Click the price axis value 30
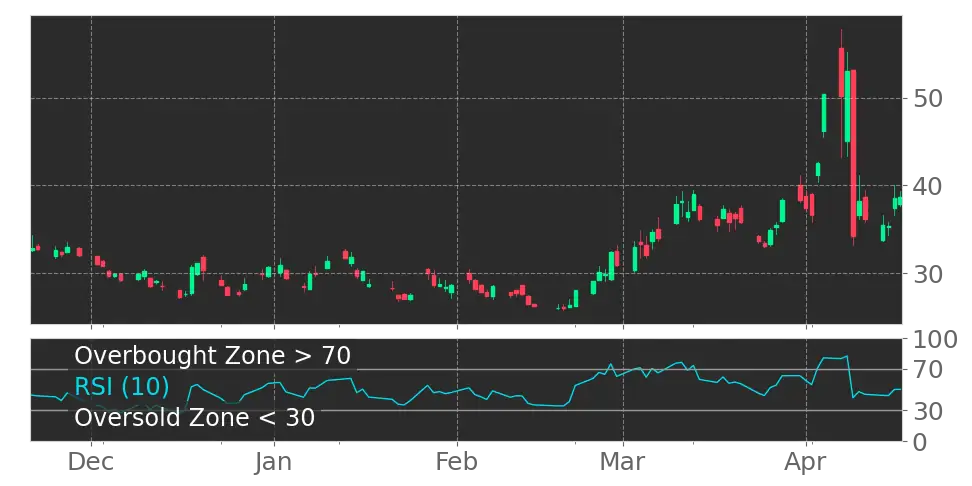This screenshot has width=972, height=486. click(928, 273)
